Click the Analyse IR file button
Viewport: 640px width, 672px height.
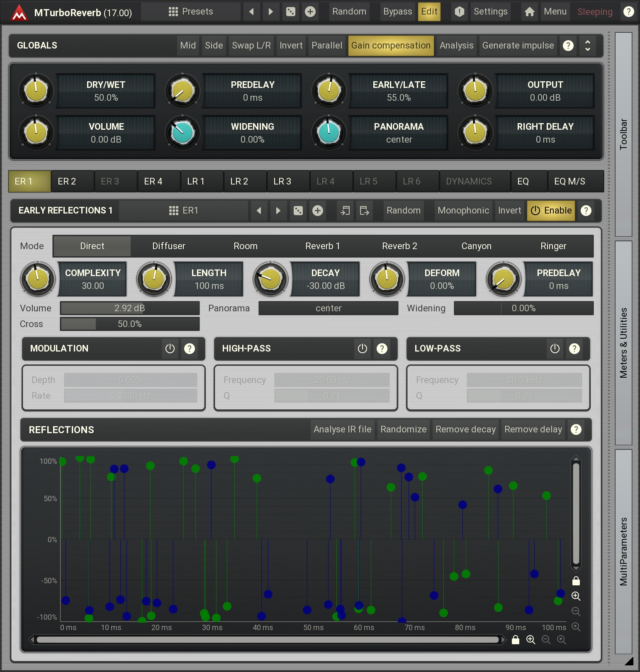(342, 429)
